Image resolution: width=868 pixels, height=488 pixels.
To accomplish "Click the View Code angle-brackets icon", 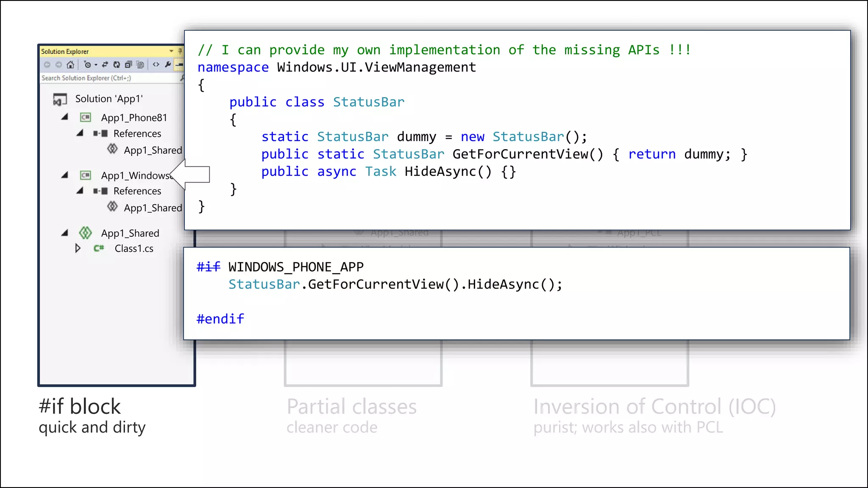I will coord(156,64).
